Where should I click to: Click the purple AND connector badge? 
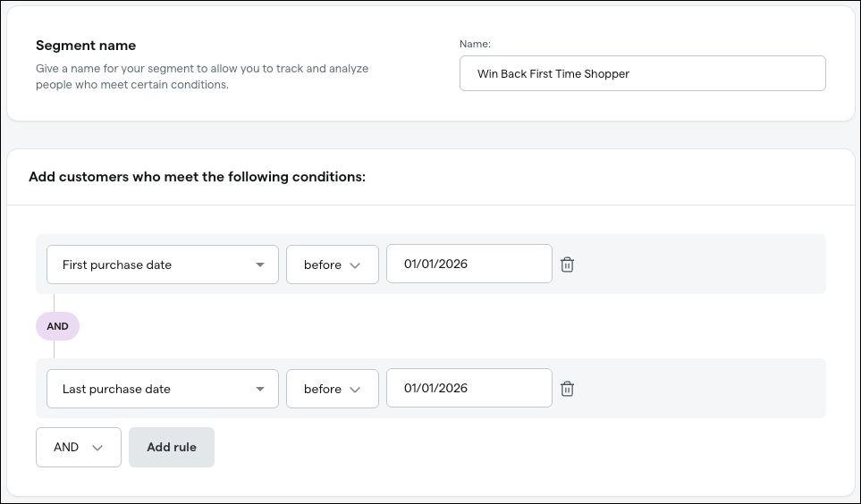(x=57, y=326)
